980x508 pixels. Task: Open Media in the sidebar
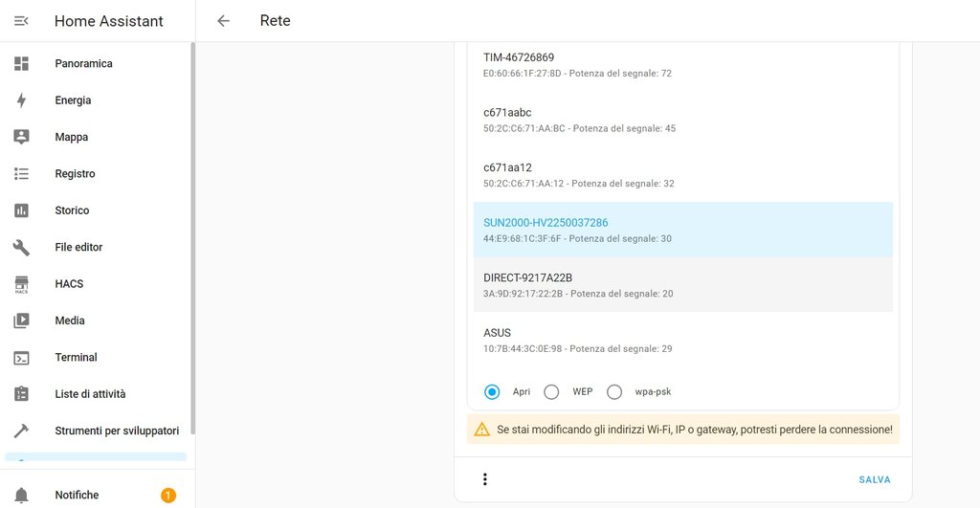click(70, 320)
